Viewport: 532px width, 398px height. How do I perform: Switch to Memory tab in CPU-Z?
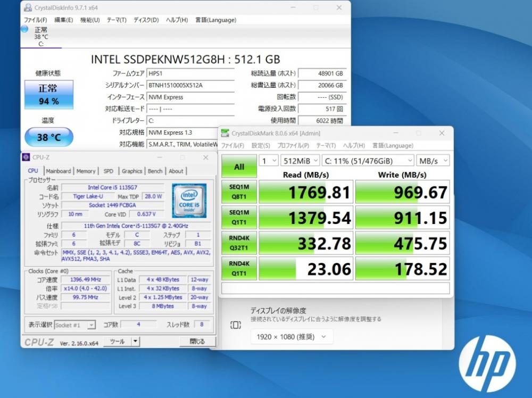[x=86, y=171]
